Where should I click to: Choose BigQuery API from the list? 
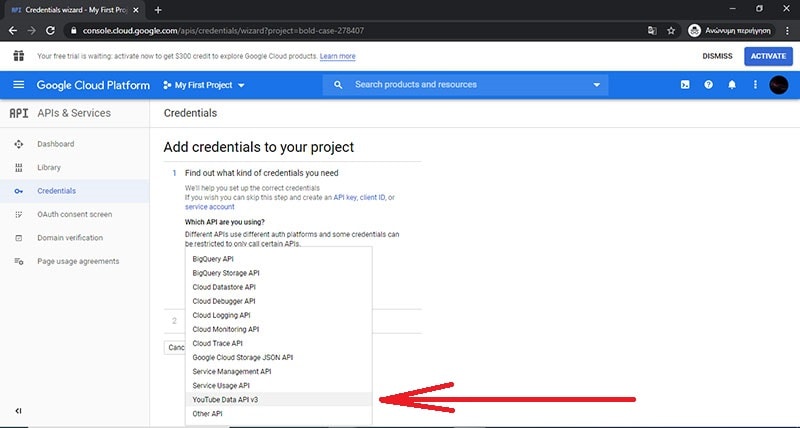tap(212, 259)
